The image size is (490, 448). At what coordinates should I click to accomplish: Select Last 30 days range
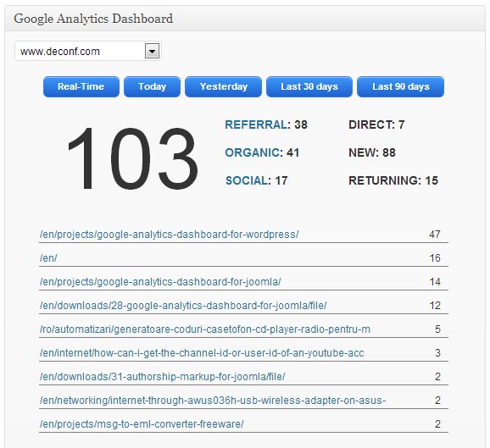point(309,86)
